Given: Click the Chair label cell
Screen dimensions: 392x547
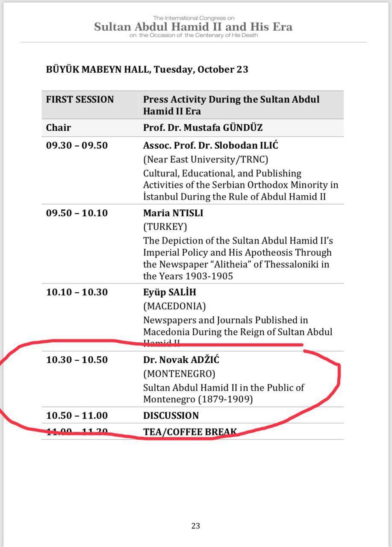Looking at the screenshot, I should [59, 127].
